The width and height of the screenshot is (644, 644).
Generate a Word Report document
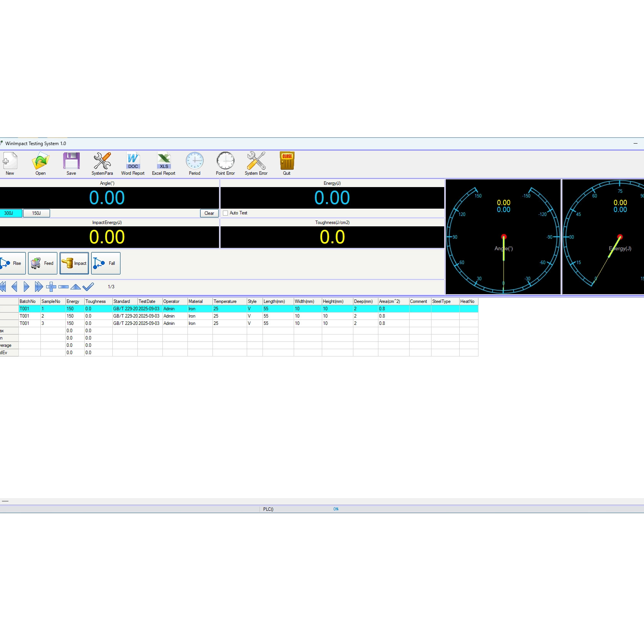pos(133,164)
